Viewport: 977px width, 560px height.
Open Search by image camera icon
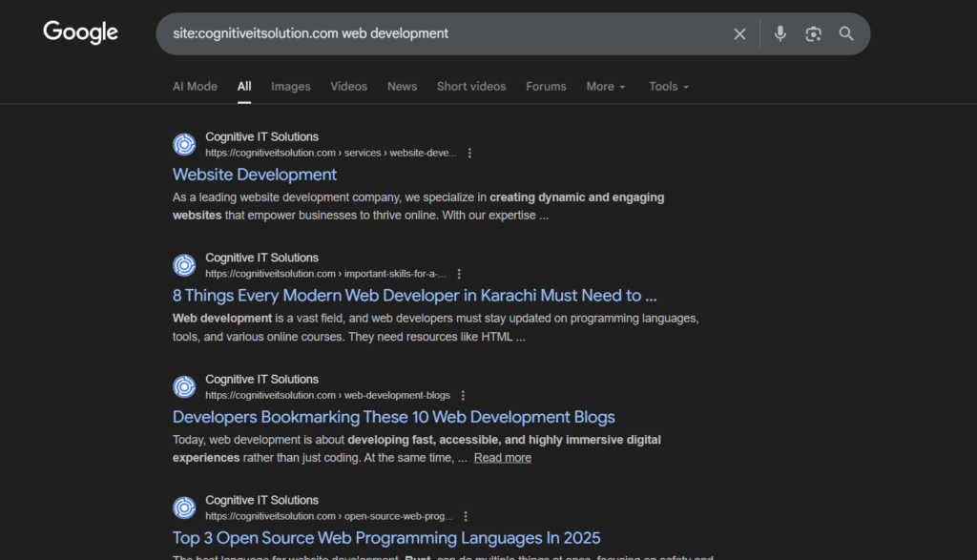(x=813, y=34)
